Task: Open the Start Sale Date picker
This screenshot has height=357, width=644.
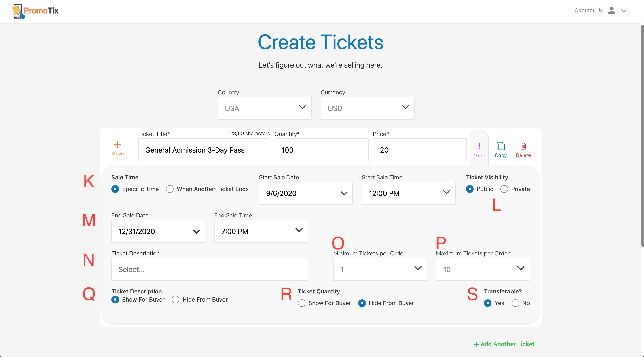Action: (x=305, y=193)
